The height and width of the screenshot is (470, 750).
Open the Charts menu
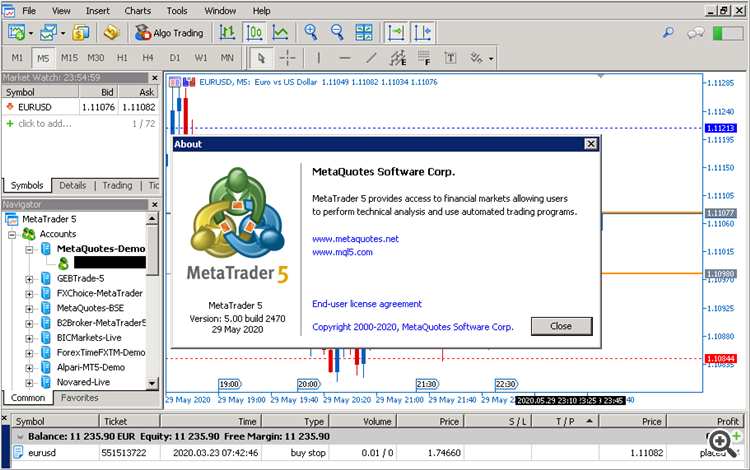point(138,11)
